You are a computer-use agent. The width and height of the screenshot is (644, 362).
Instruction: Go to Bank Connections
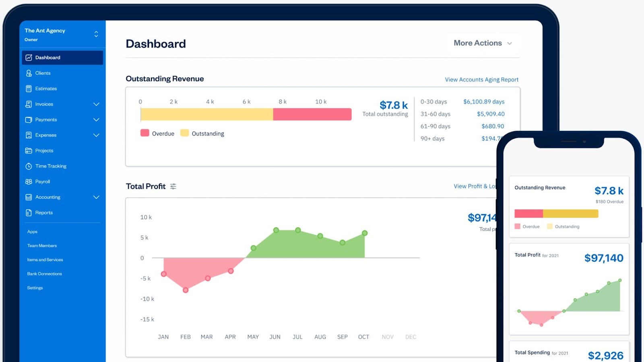pyautogui.click(x=44, y=274)
